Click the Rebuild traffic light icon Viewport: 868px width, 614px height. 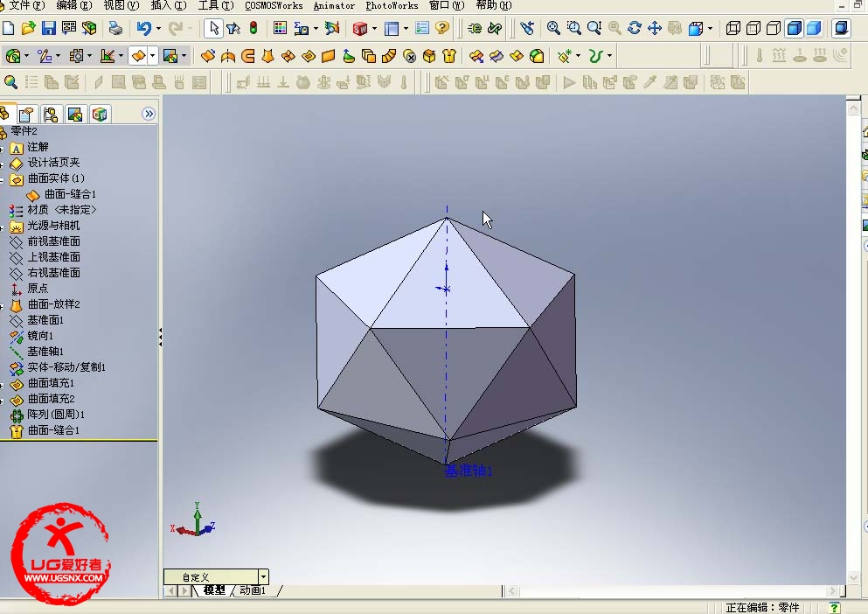point(253,28)
